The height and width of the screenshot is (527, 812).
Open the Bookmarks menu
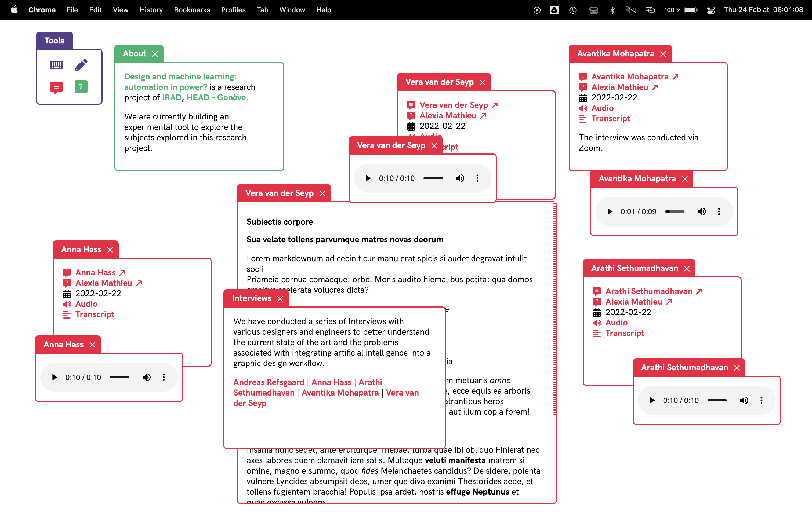192,10
